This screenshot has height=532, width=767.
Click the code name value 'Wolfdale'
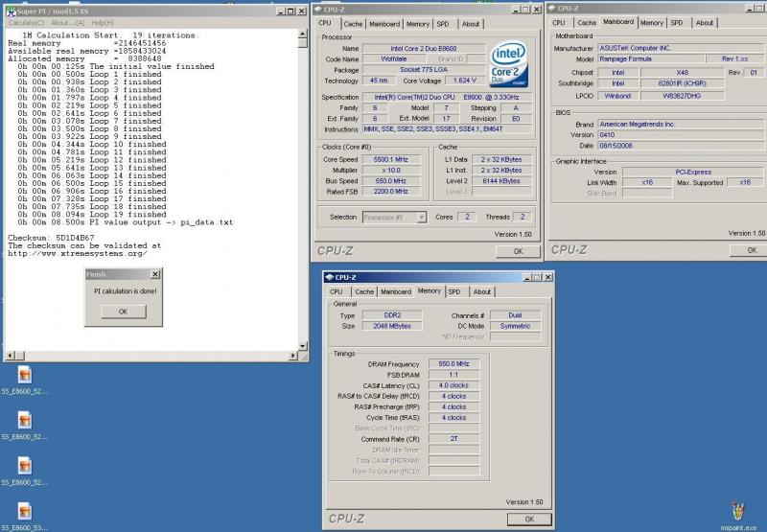pos(393,59)
